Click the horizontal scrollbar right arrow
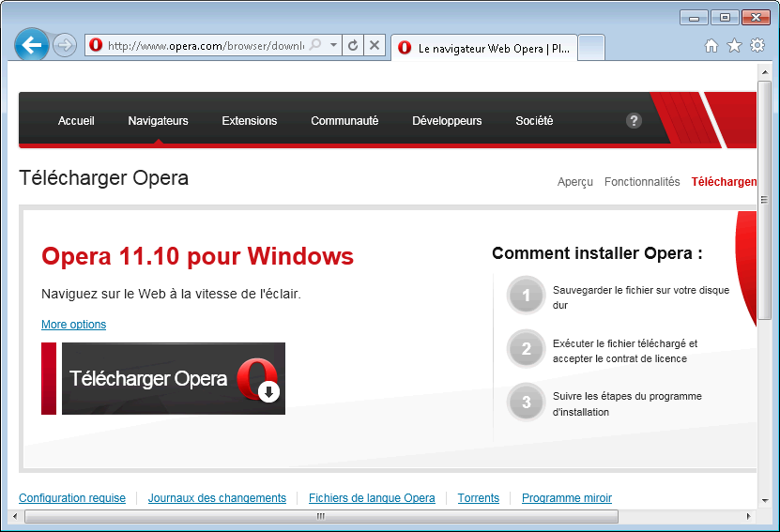 click(749, 516)
